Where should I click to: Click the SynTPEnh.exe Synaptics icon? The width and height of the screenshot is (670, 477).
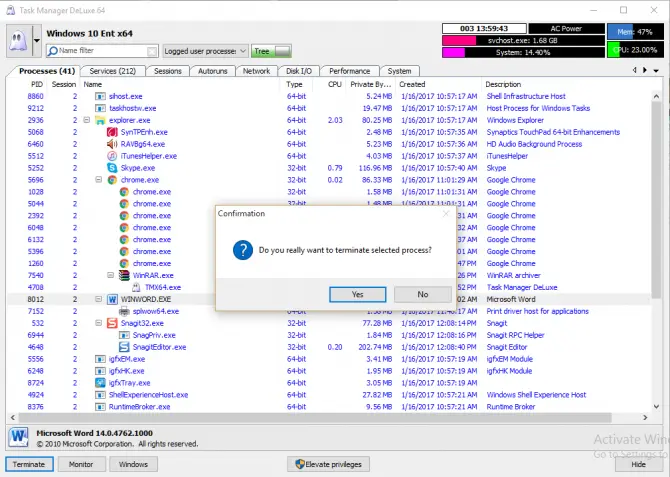tap(112, 132)
